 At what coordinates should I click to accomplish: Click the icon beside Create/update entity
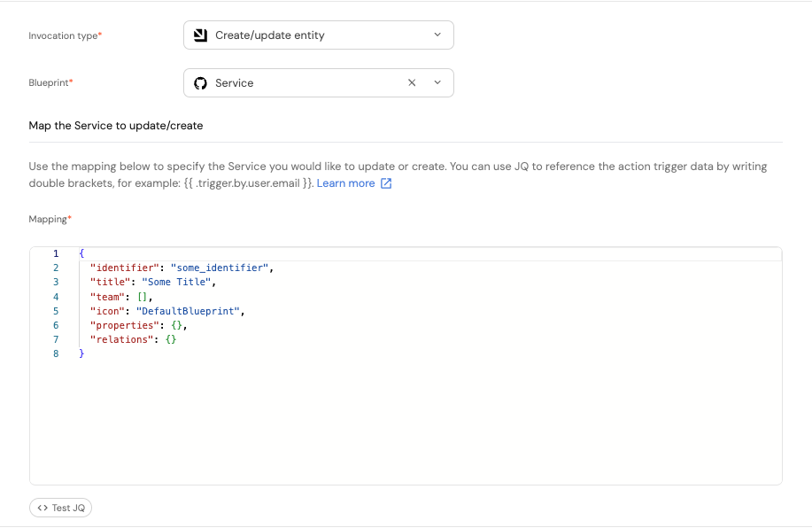tap(200, 35)
